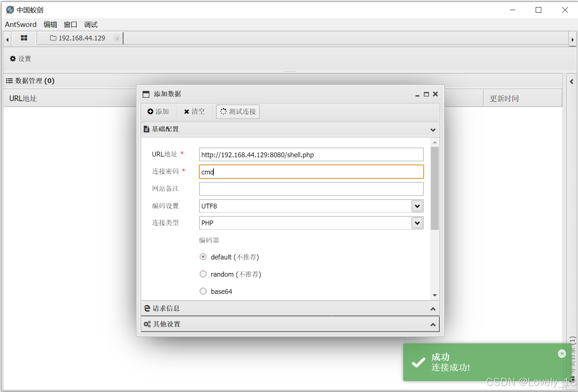Select the default encoder radio button

tap(203, 257)
